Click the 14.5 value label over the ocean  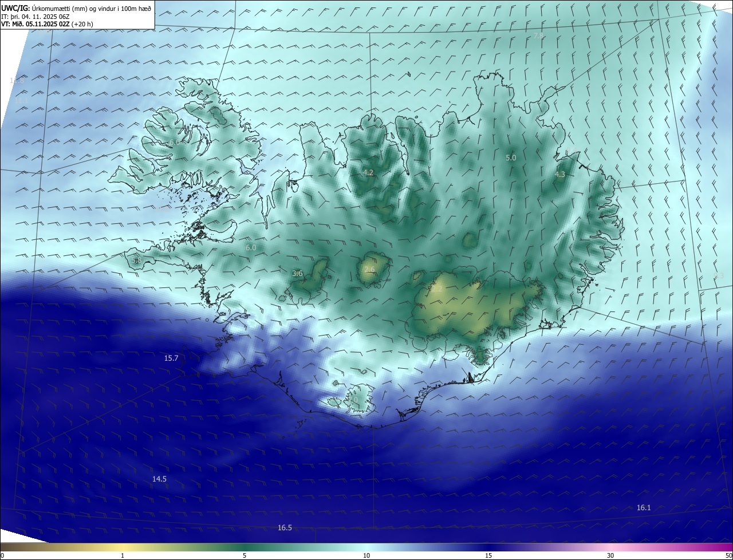[x=159, y=479]
